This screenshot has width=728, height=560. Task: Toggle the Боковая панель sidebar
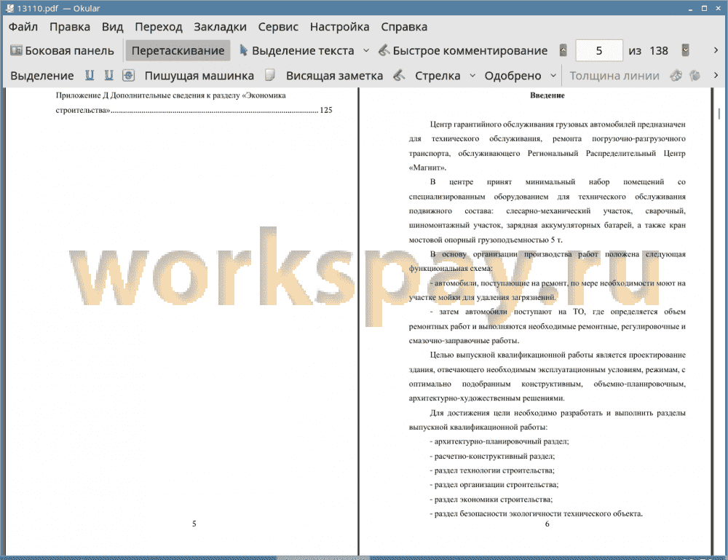[x=62, y=51]
